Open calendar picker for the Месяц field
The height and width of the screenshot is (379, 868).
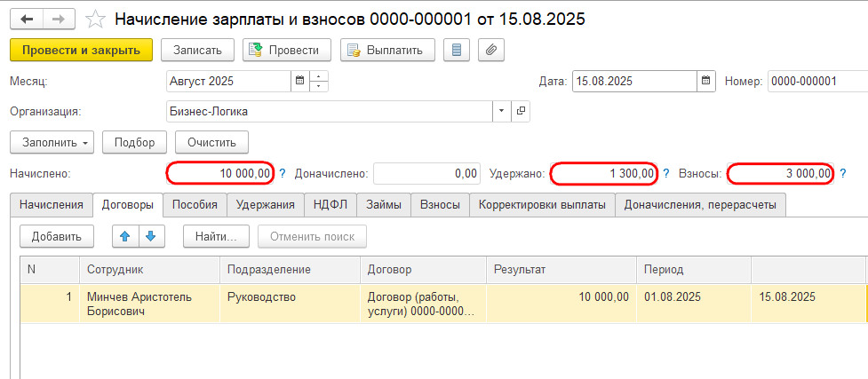pos(299,82)
